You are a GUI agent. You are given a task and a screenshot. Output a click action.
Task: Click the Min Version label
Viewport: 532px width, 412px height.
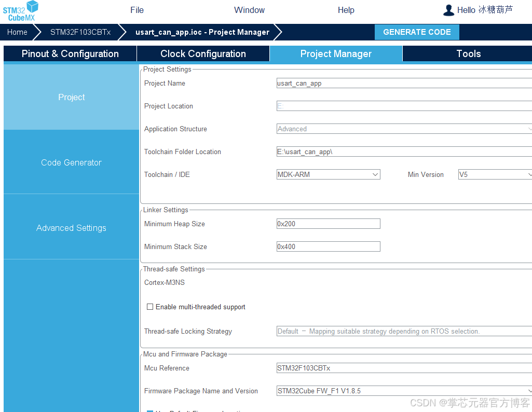coord(426,175)
